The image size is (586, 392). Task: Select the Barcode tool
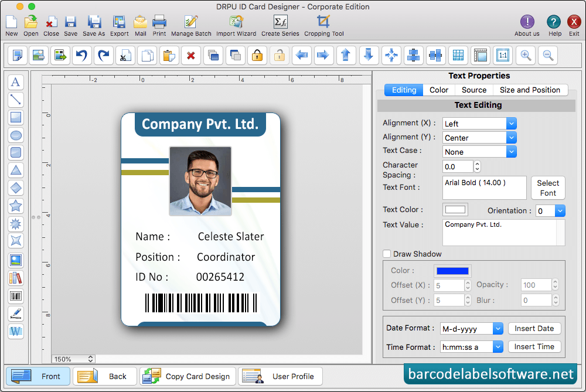16,296
